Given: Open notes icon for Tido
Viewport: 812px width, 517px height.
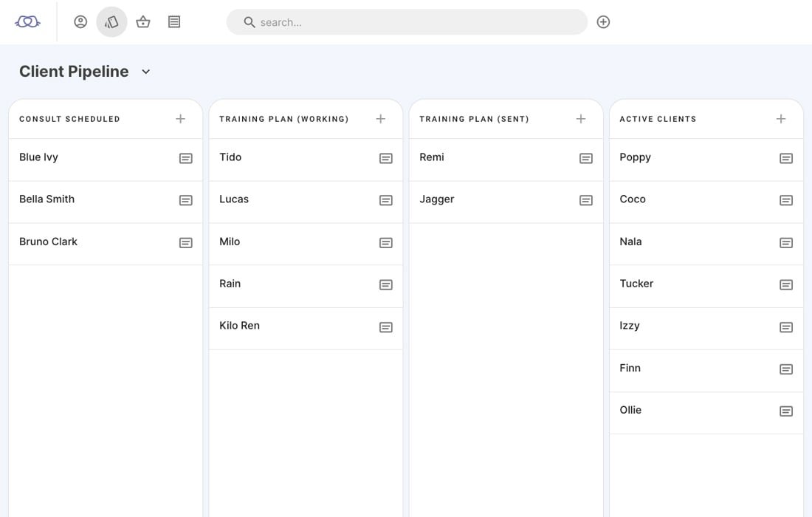Looking at the screenshot, I should 386,158.
